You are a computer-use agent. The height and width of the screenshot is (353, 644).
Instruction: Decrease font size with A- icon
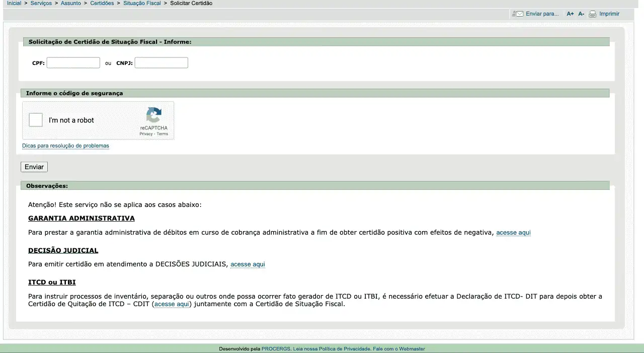[x=581, y=14]
